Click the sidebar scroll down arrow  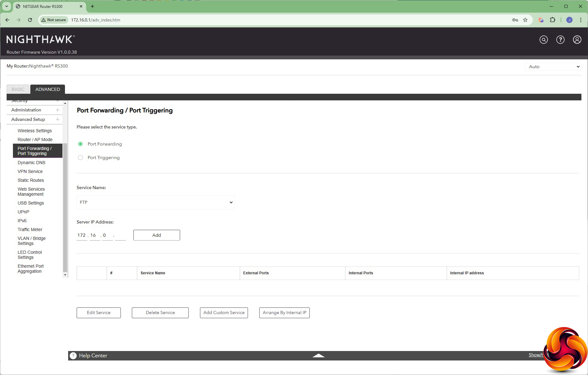pos(65,275)
